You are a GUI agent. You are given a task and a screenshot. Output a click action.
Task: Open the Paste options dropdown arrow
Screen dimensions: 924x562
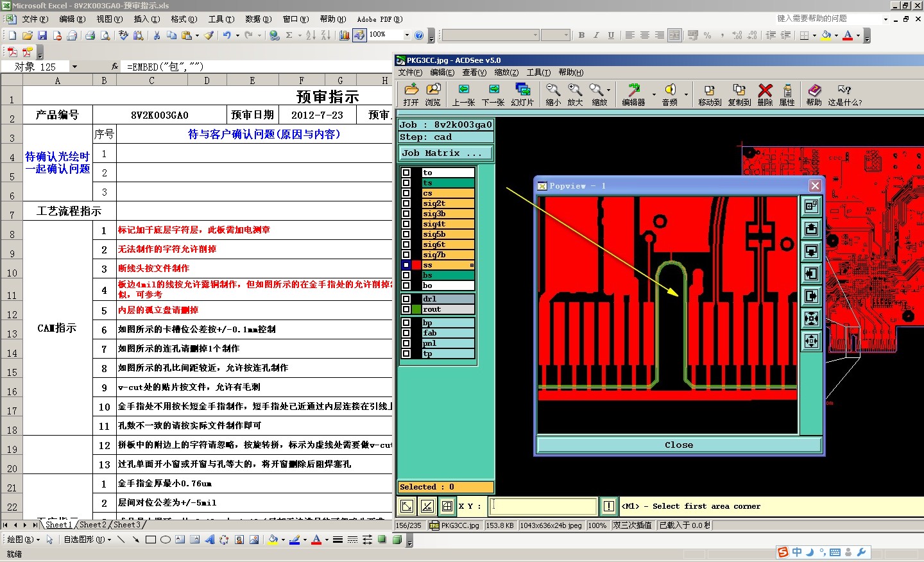(197, 35)
